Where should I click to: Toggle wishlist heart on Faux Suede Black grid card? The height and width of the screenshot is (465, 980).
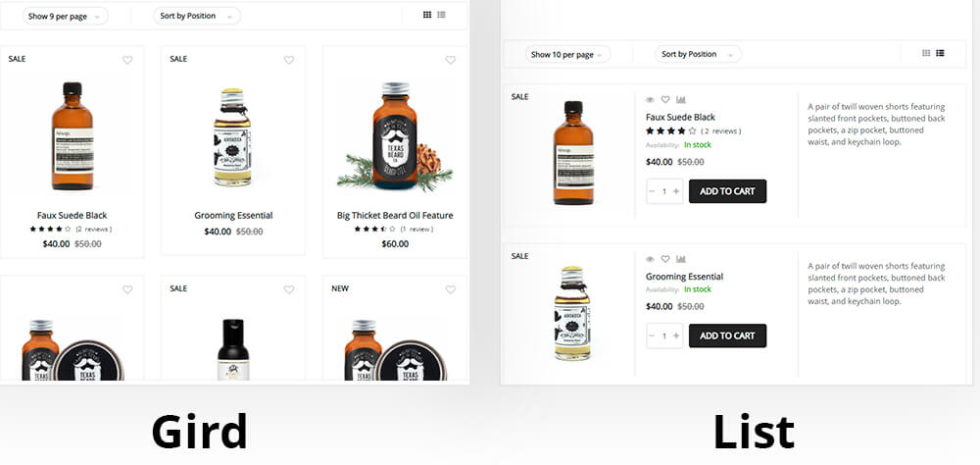127,60
